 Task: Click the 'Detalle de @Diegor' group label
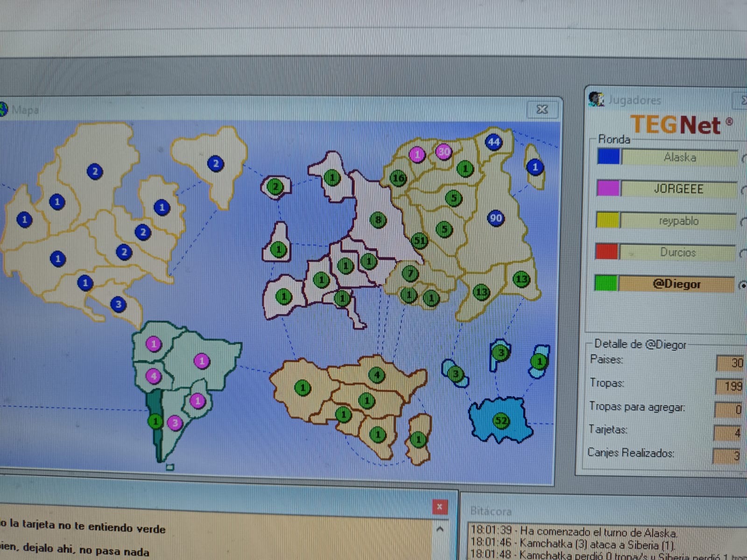tap(640, 344)
